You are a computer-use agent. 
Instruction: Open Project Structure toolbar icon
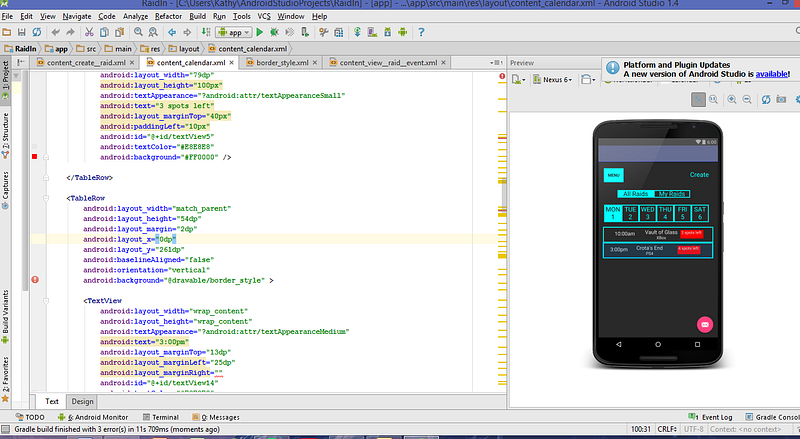click(x=339, y=32)
